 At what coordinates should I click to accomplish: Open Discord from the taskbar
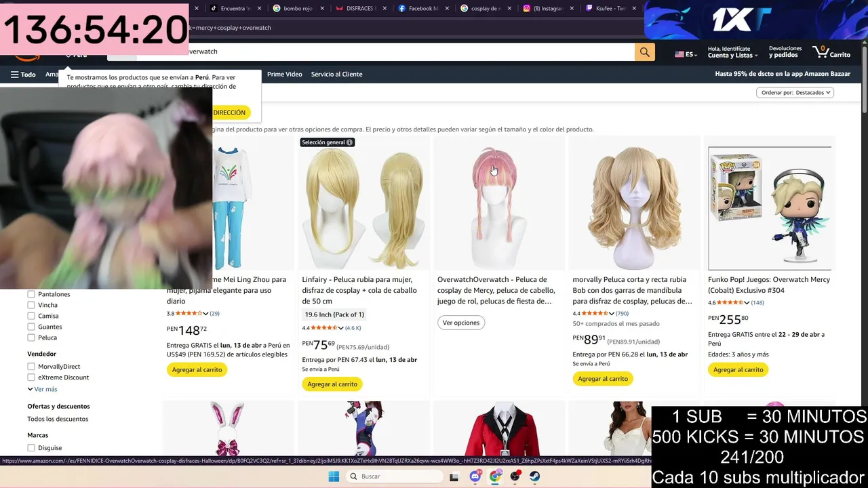click(x=475, y=476)
